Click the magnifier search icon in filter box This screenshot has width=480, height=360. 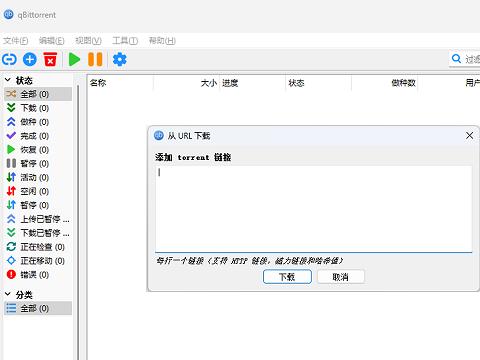[x=456, y=59]
